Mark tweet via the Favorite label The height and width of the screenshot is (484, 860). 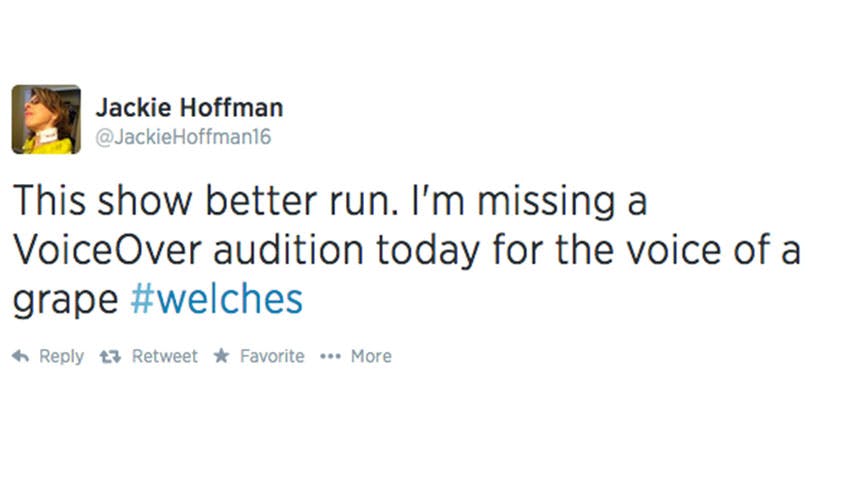click(x=272, y=357)
